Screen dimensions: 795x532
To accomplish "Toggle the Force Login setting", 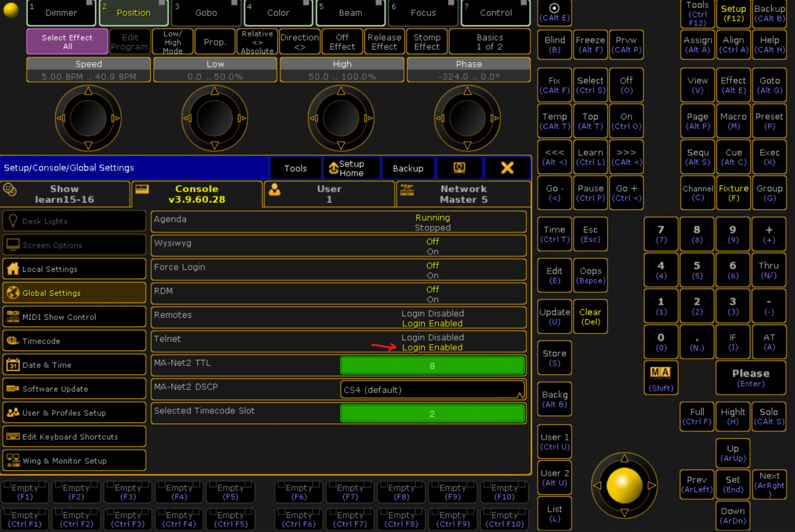I will 339,270.
